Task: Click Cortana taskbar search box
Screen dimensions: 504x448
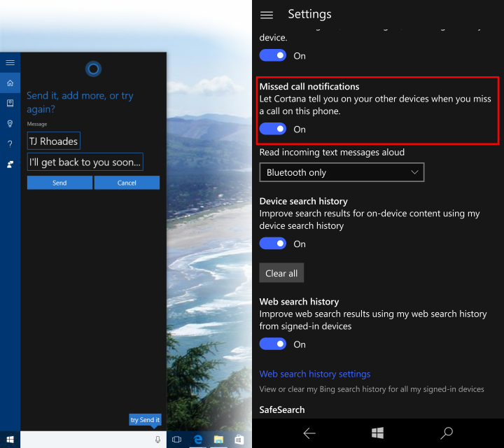Action: tap(93, 440)
